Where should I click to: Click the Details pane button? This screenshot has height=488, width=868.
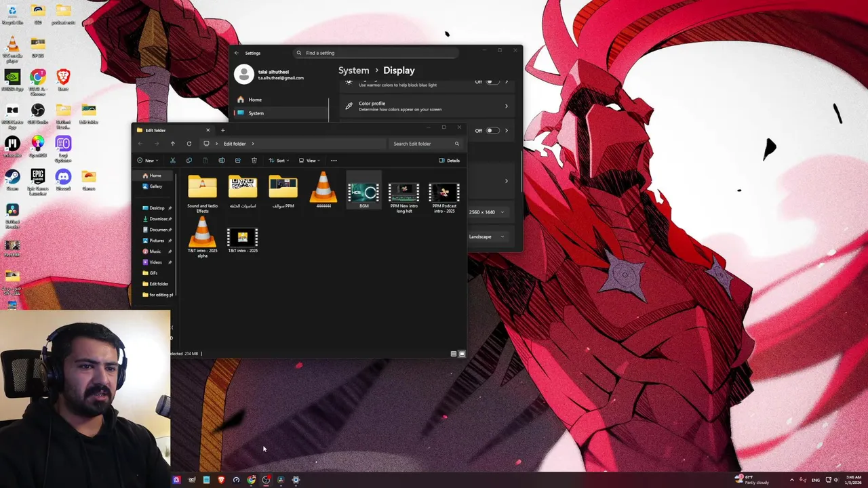pos(449,161)
